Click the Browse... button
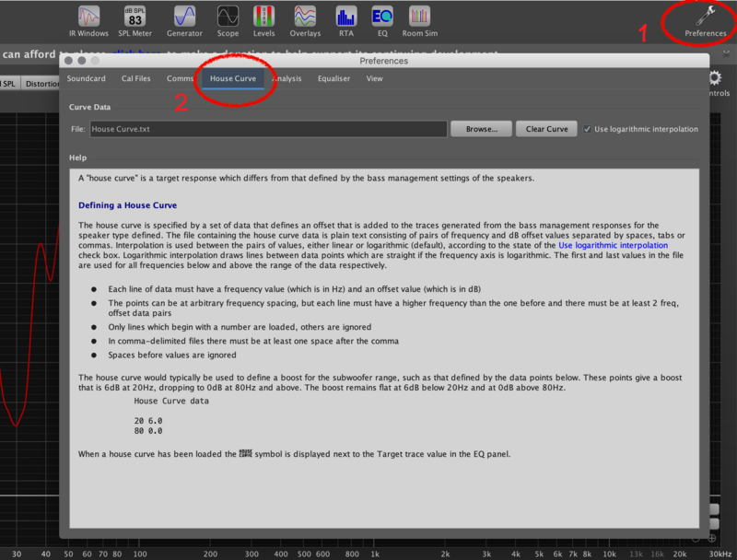The image size is (737, 560). (x=481, y=129)
